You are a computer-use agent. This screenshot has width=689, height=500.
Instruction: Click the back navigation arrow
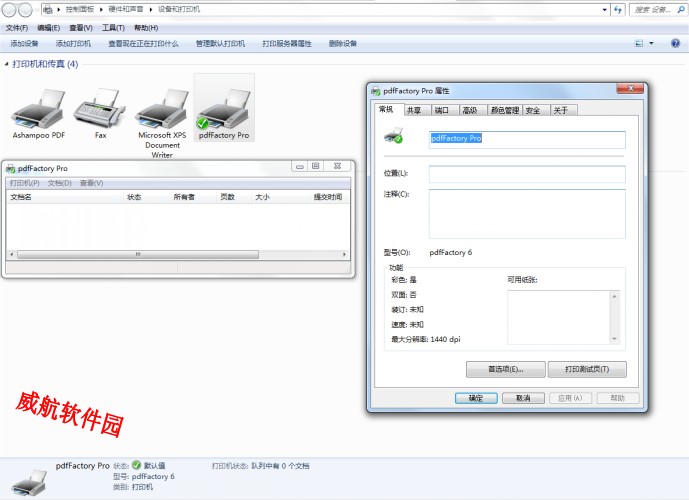tap(10, 9)
